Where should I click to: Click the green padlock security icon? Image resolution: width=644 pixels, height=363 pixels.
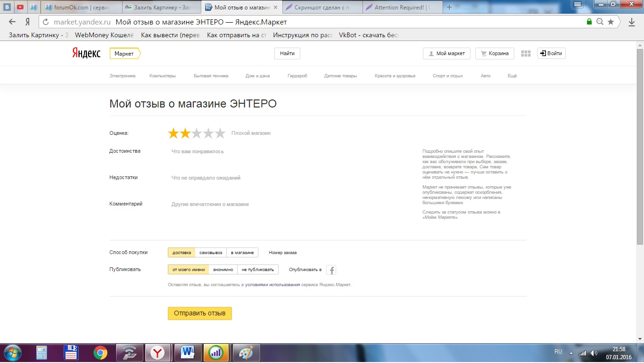click(589, 22)
